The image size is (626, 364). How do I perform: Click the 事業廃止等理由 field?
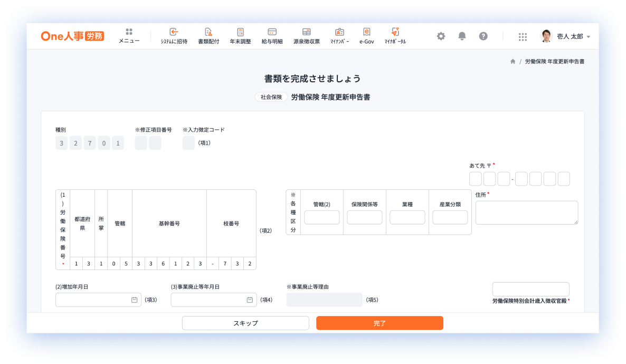pyautogui.click(x=324, y=300)
